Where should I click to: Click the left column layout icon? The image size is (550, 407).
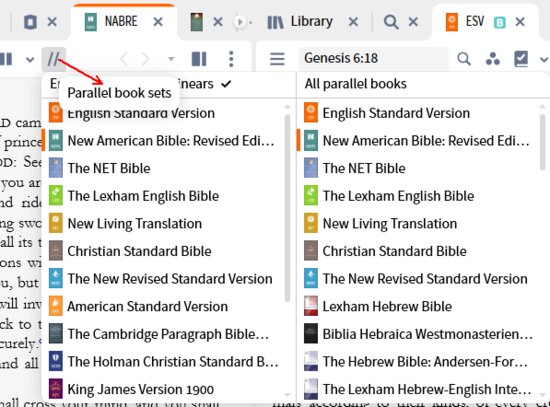(x=6, y=59)
